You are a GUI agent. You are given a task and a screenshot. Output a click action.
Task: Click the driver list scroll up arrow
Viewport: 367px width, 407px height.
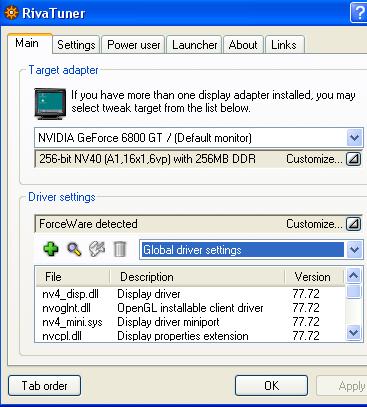coord(353,276)
